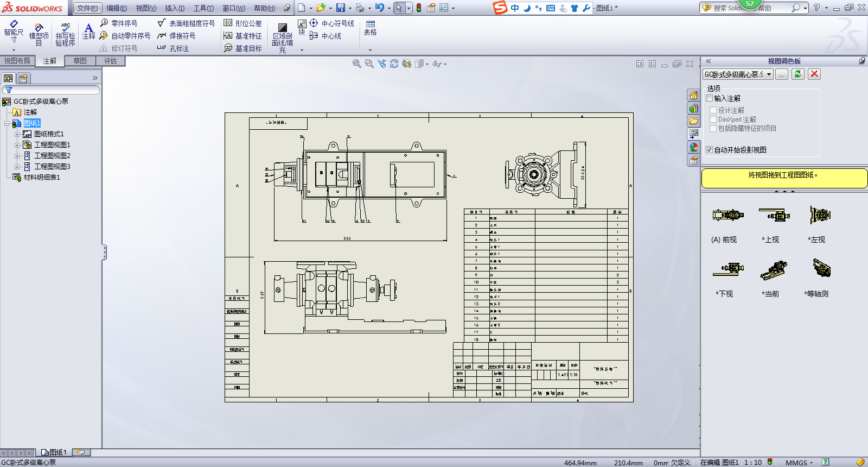868x467 pixels.
Task: Switch to the Evaluate tab
Action: tap(111, 61)
